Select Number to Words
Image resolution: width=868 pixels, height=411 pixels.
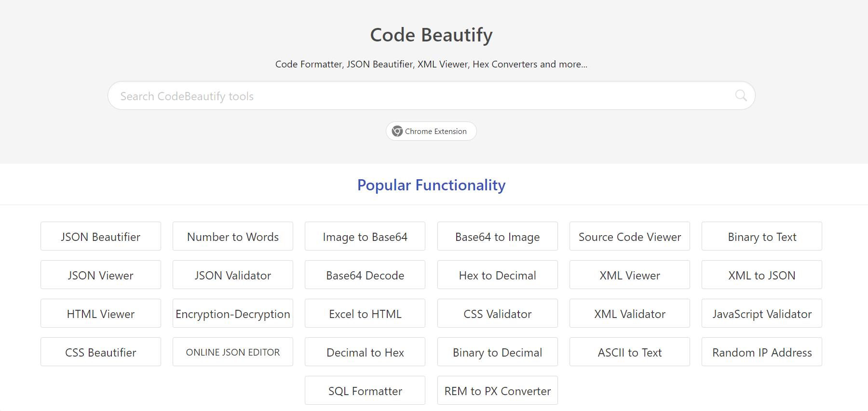(x=233, y=236)
